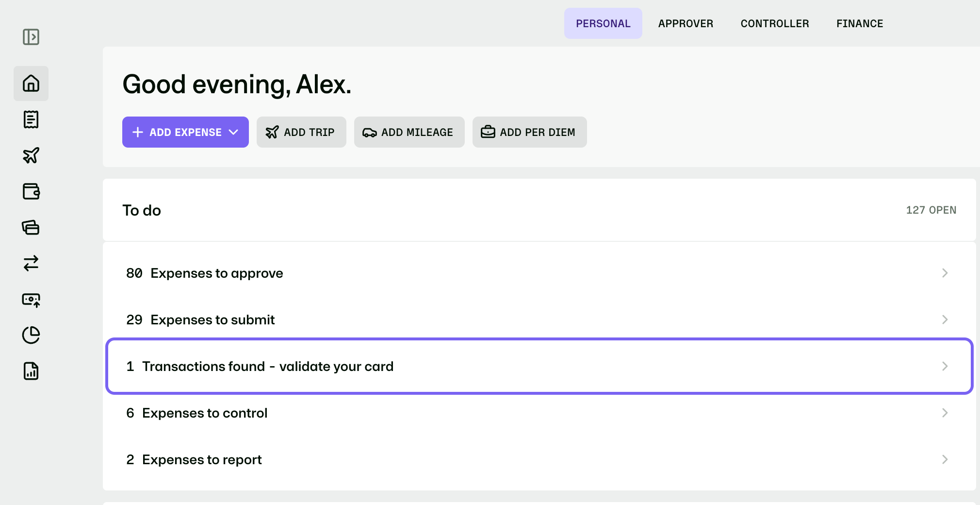Open the wallet sidebar icon
The height and width of the screenshot is (505, 980).
pyautogui.click(x=31, y=191)
